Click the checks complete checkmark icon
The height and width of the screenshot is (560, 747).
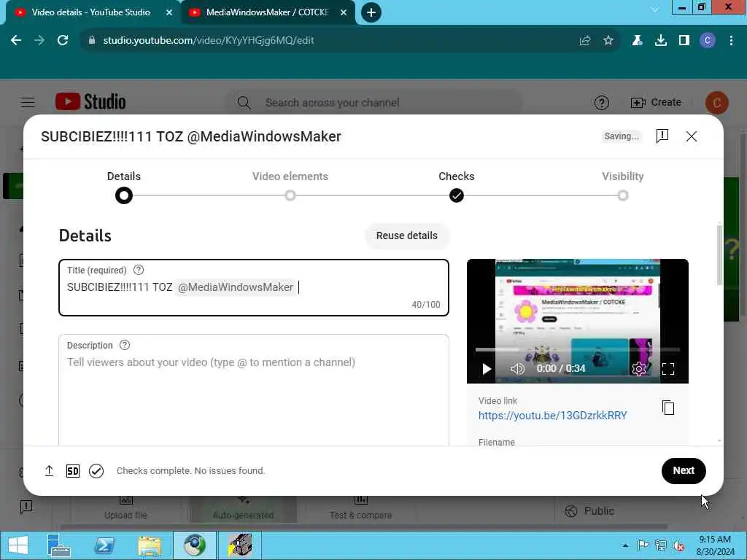[x=96, y=471]
